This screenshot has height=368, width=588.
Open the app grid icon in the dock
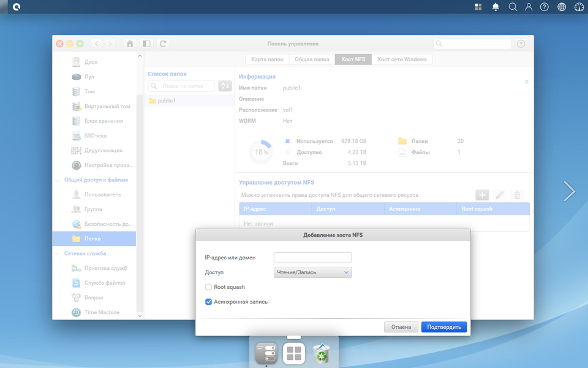tap(293, 353)
